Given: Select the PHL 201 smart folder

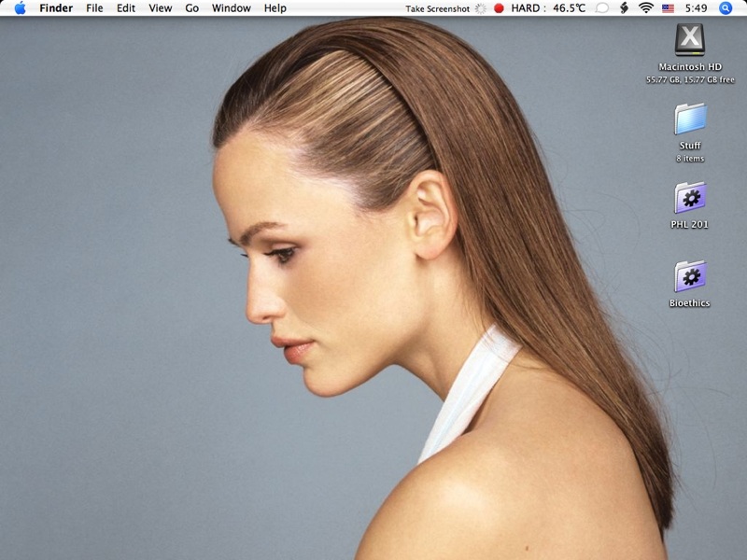Looking at the screenshot, I should tap(690, 198).
